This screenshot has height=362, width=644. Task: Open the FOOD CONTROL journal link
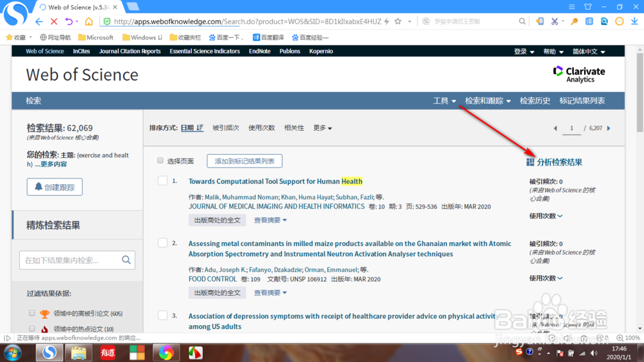(213, 279)
